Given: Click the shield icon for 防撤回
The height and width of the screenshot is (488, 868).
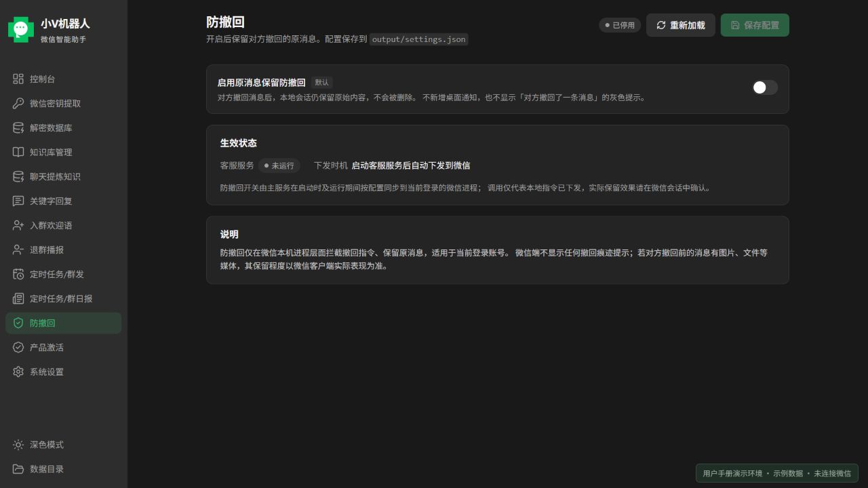Looking at the screenshot, I should 18,323.
